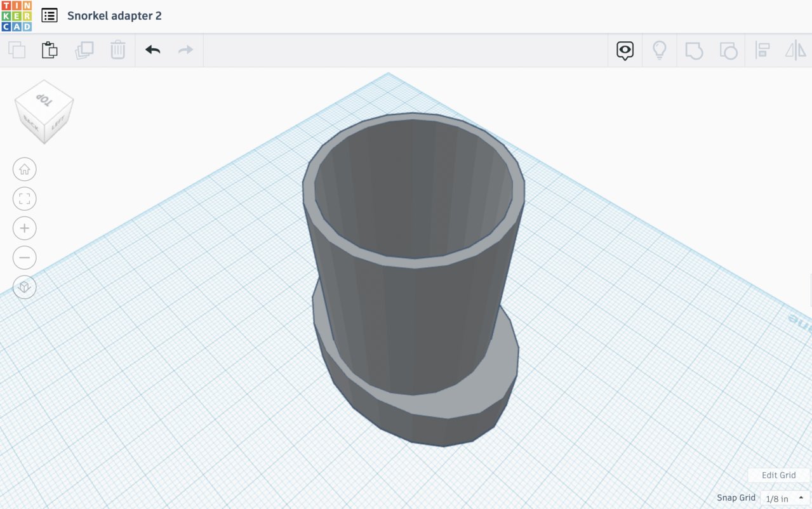Click the Home view button
Image resolution: width=812 pixels, height=509 pixels.
point(25,169)
